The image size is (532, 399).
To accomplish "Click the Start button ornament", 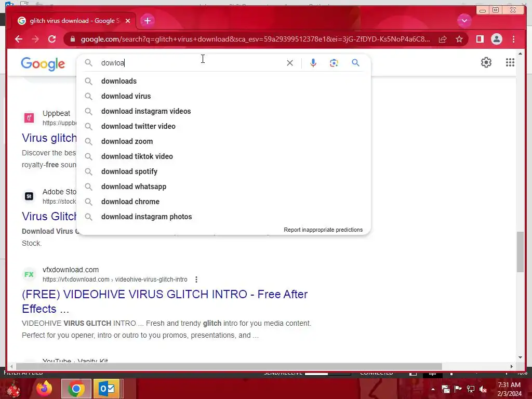I will (13, 389).
